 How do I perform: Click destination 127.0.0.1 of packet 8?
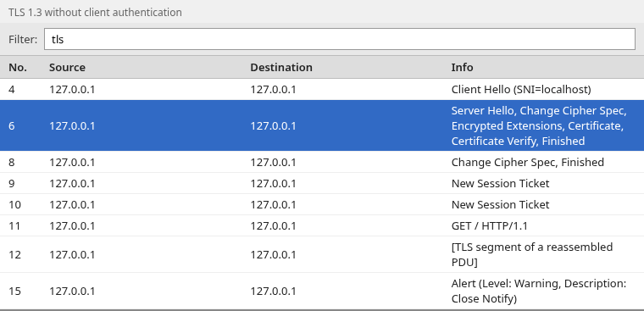(273, 162)
